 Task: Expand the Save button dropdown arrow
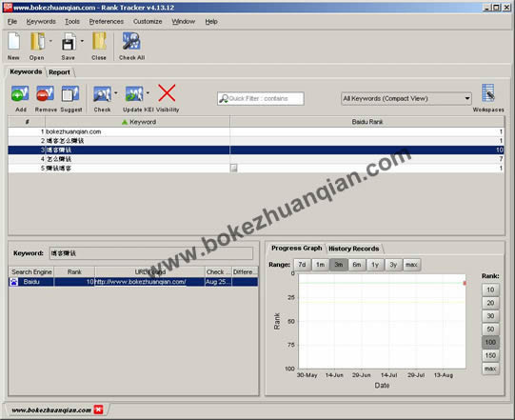(82, 41)
